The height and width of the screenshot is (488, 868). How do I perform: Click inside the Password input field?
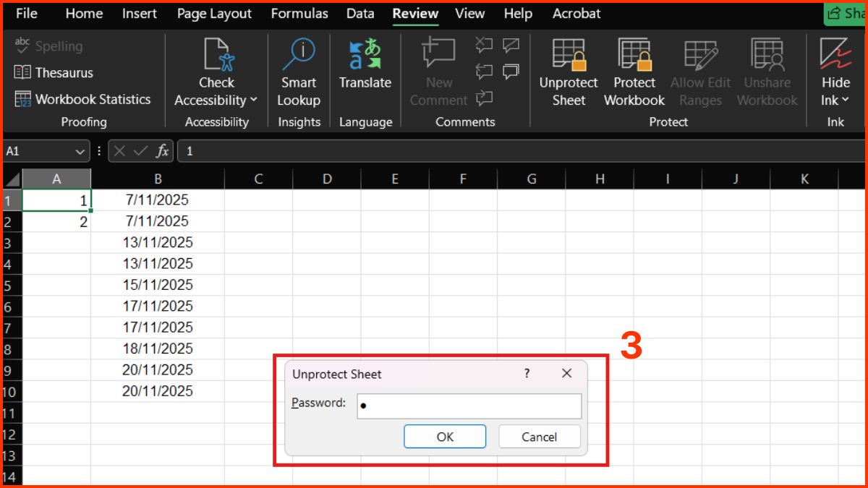[x=469, y=406]
